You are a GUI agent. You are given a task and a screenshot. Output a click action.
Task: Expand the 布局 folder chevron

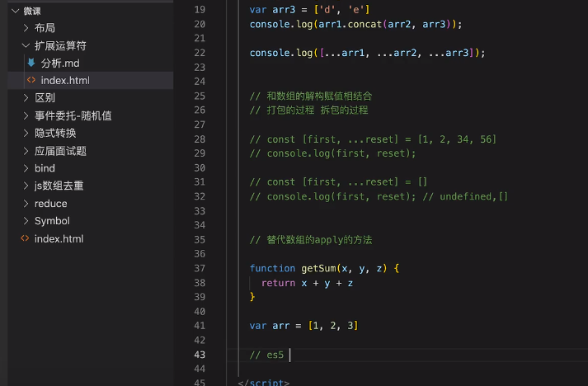coord(26,28)
